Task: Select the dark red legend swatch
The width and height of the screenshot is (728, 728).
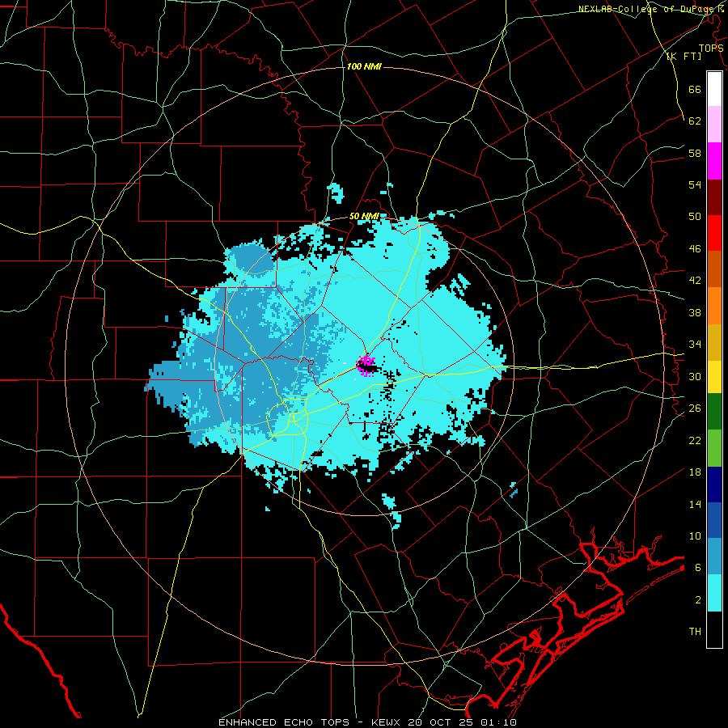Action: tap(714, 197)
